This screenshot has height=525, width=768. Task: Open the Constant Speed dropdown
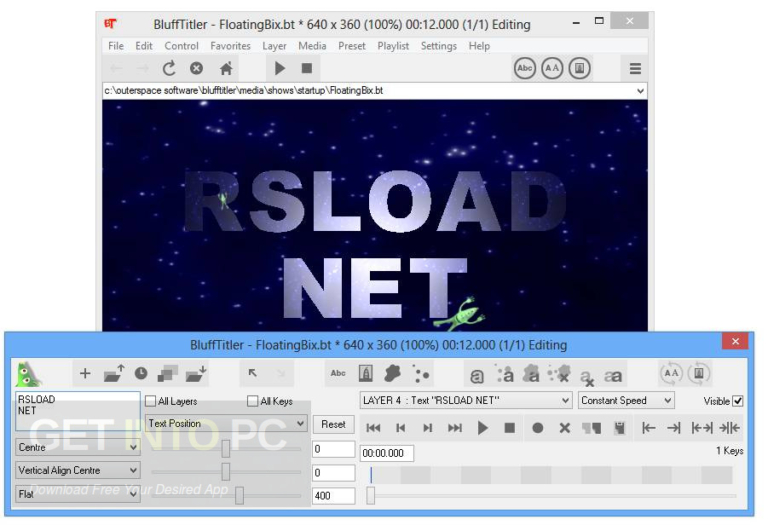coord(626,401)
